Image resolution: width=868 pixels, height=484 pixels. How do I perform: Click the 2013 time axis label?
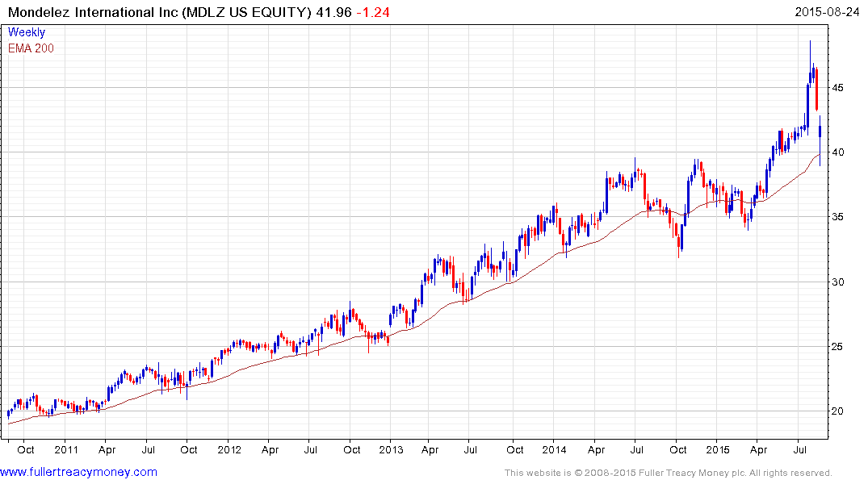coord(392,449)
